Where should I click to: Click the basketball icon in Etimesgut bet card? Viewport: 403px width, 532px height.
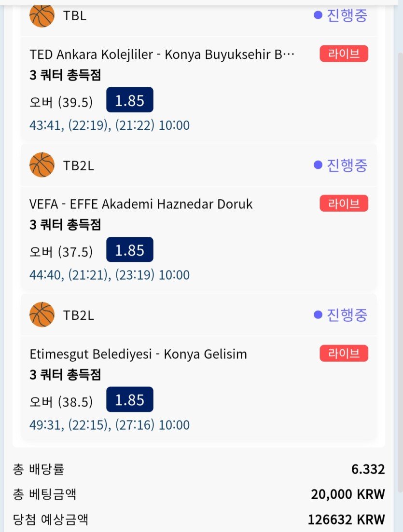(42, 314)
